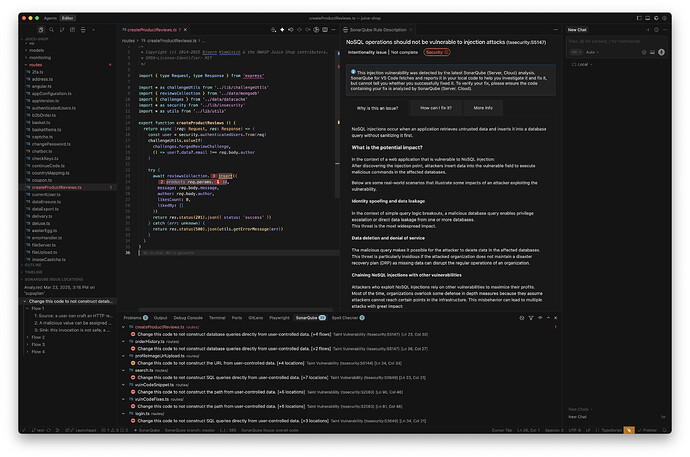Go to previous change arrow icon
Viewport: 690px width, 457px height.
[x=290, y=30]
